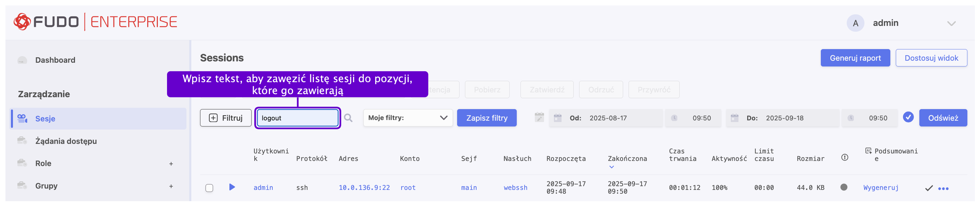This screenshot has width=980, height=209.
Task: Open the Moje filtry dropdown
Action: point(407,118)
